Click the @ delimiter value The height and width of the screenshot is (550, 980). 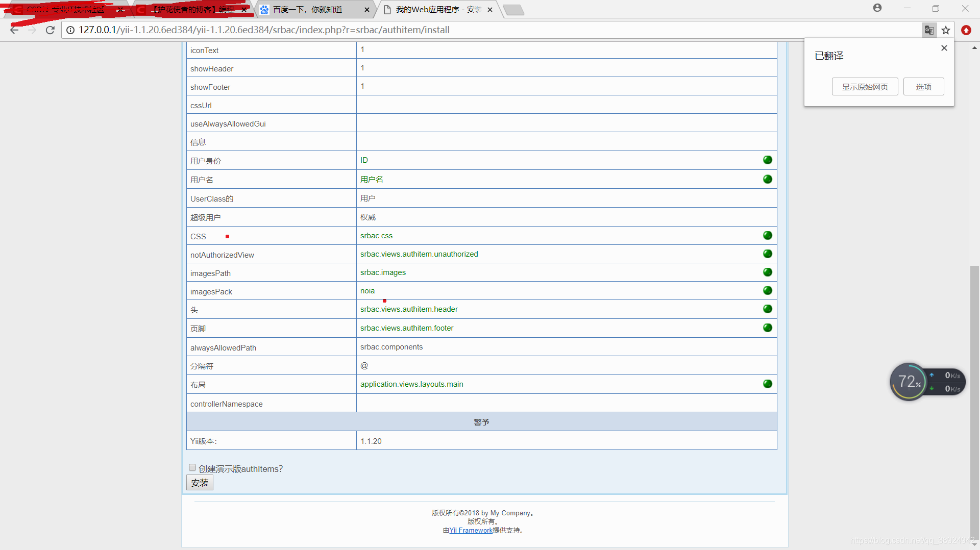pyautogui.click(x=364, y=365)
